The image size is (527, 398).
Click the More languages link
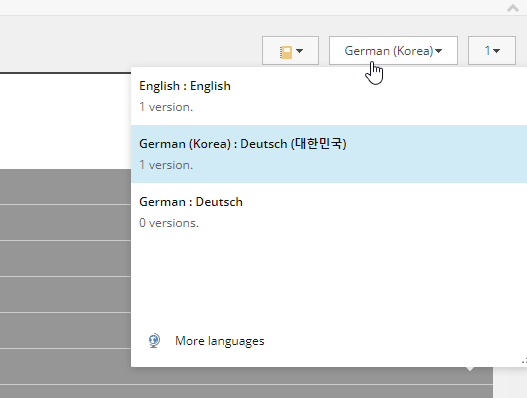click(220, 341)
